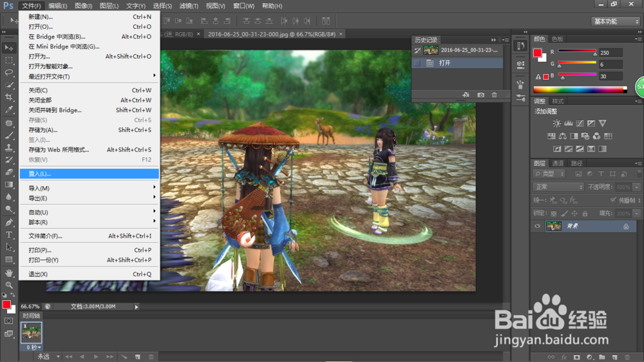Switch to the 色板 tab
The width and height of the screenshot is (644, 362).
557,39
